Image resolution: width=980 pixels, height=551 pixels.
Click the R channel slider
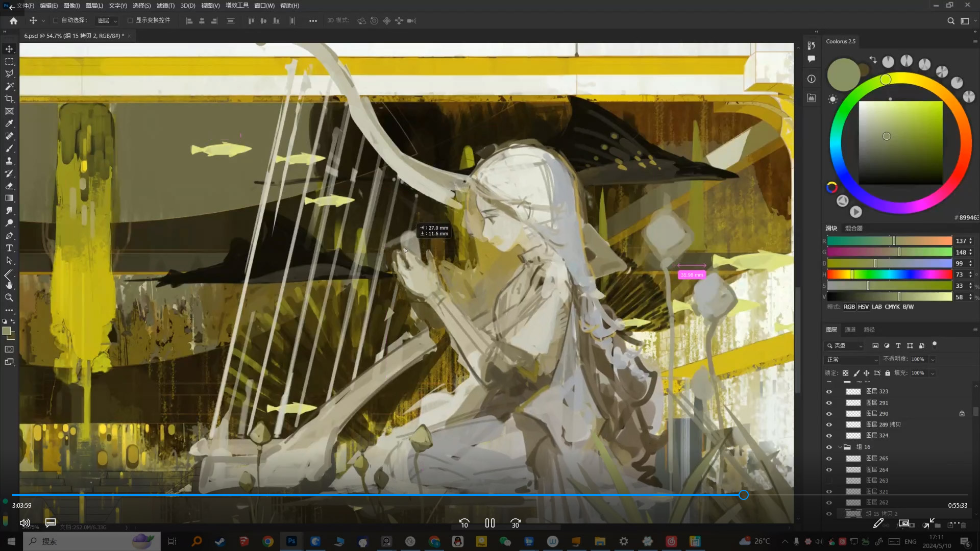[890, 241]
